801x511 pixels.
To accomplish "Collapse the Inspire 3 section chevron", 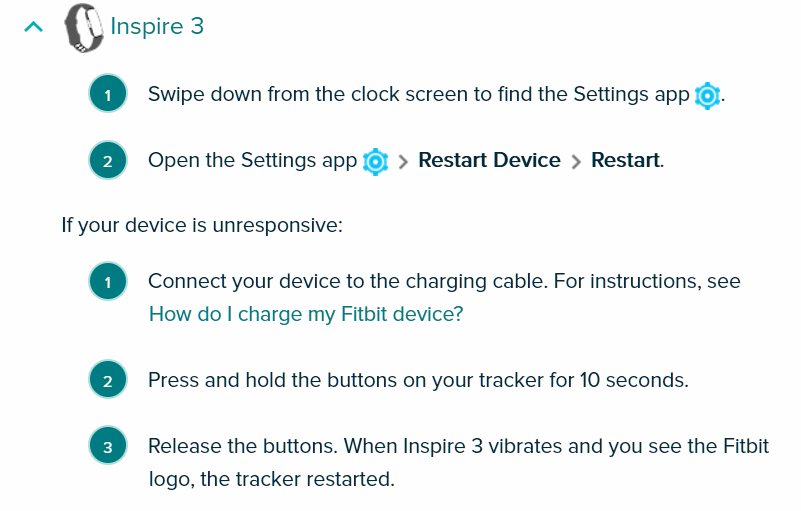I will tap(34, 27).
